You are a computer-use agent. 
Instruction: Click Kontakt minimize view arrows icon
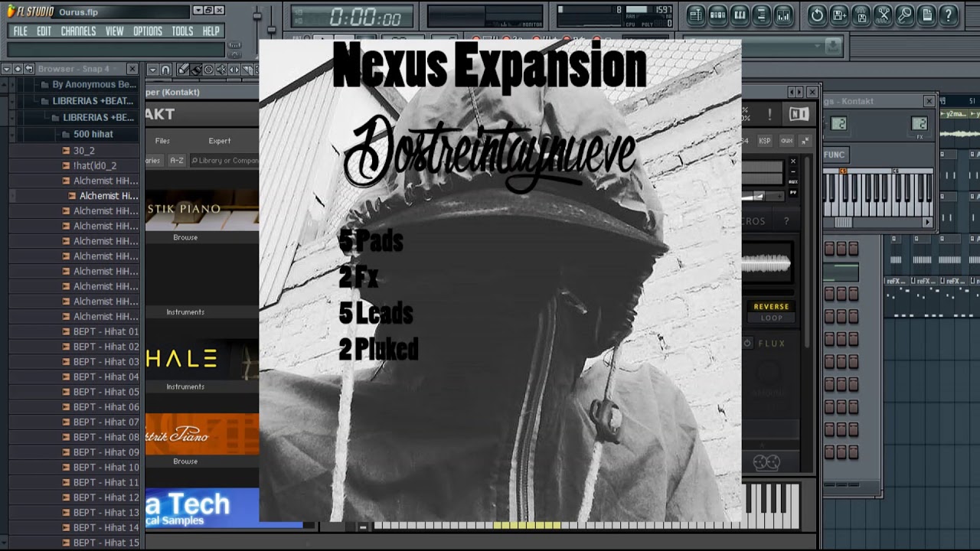pyautogui.click(x=805, y=141)
